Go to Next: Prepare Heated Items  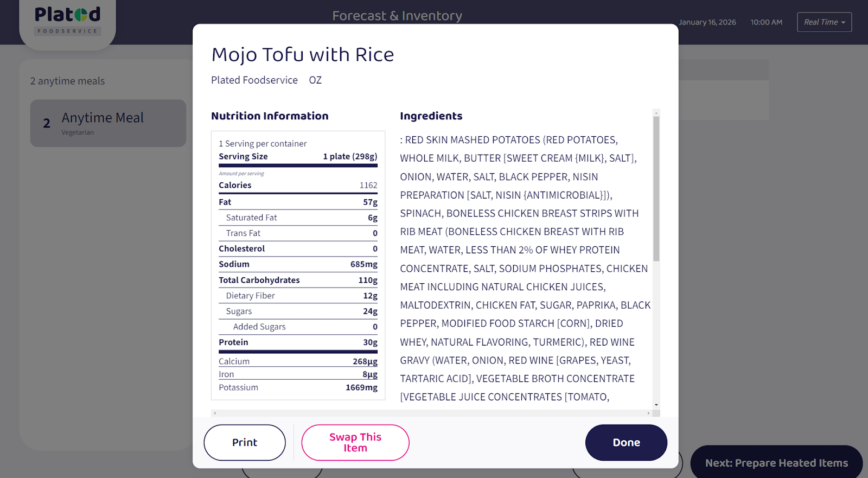[x=776, y=463]
